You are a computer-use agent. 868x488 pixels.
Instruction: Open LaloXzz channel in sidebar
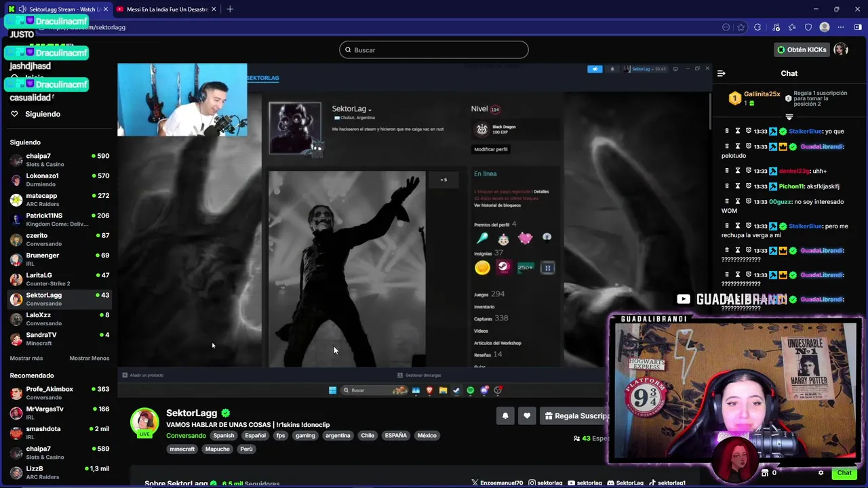[60, 319]
